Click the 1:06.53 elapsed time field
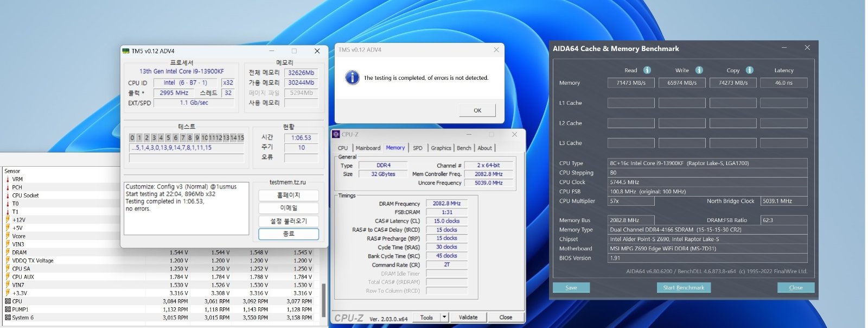The image size is (868, 328). (301, 138)
